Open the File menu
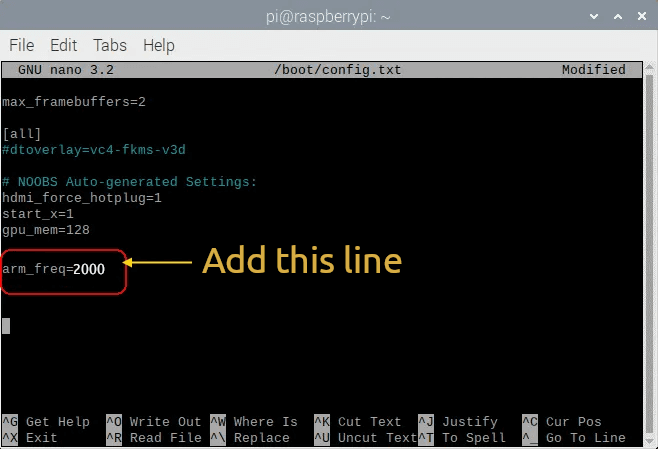The height and width of the screenshot is (449, 658). point(22,45)
